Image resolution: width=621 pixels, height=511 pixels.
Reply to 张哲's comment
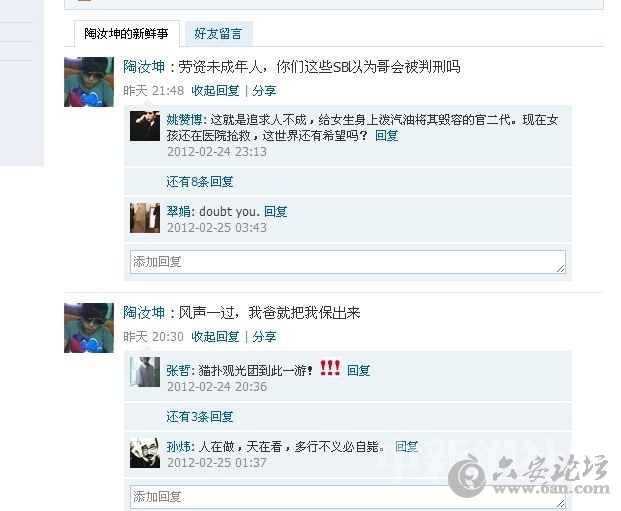tap(358, 370)
